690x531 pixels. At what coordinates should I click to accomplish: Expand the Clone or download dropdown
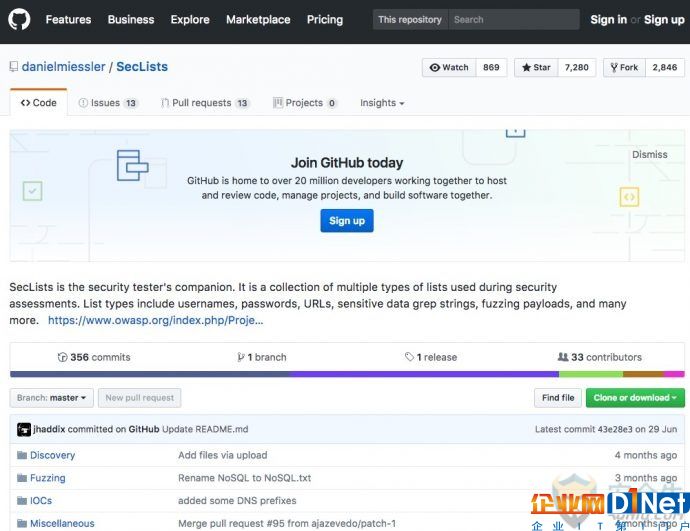pos(635,398)
